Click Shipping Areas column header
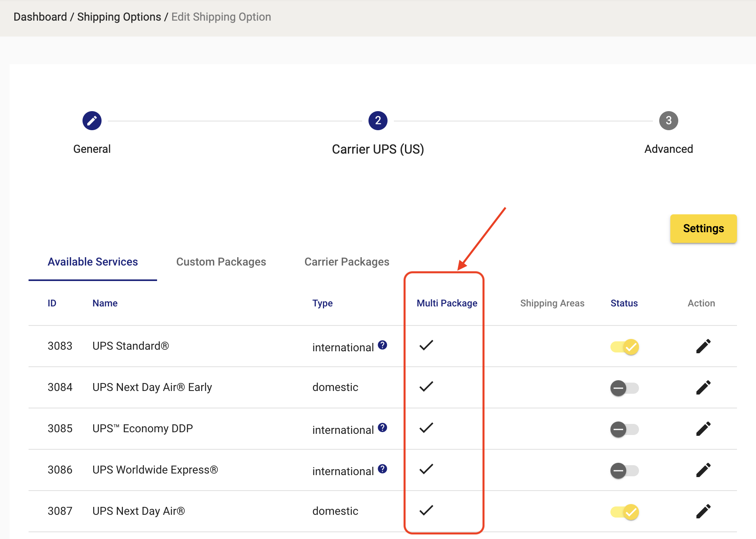This screenshot has width=756, height=539. [x=552, y=303]
